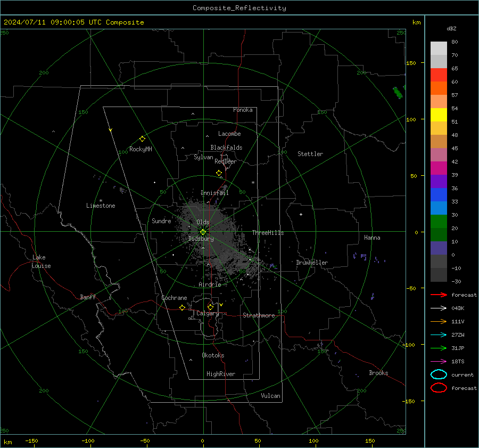Click the cyan current ellipse legend icon
The height and width of the screenshot is (448, 479).
tap(439, 374)
